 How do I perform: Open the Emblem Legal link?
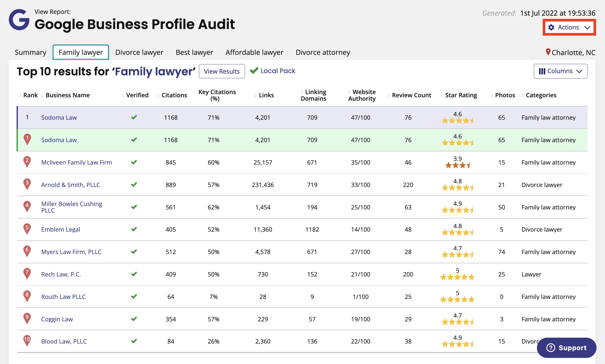pyautogui.click(x=61, y=229)
